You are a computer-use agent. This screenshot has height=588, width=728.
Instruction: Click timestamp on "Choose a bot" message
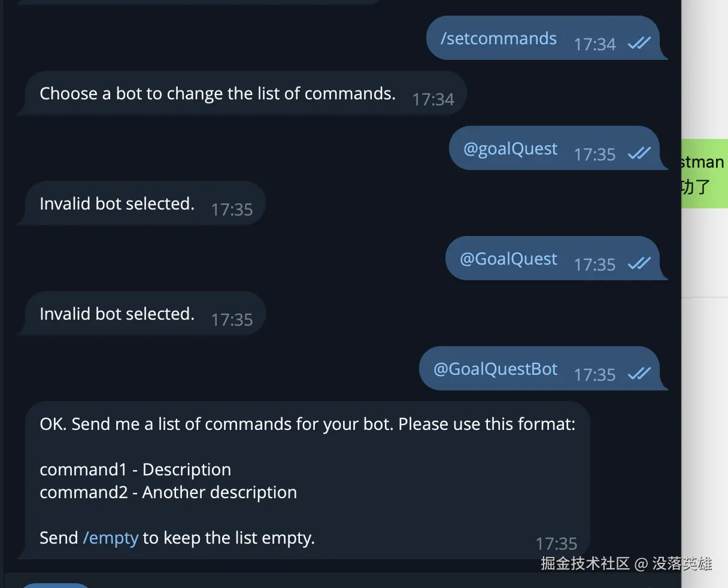pos(433,99)
